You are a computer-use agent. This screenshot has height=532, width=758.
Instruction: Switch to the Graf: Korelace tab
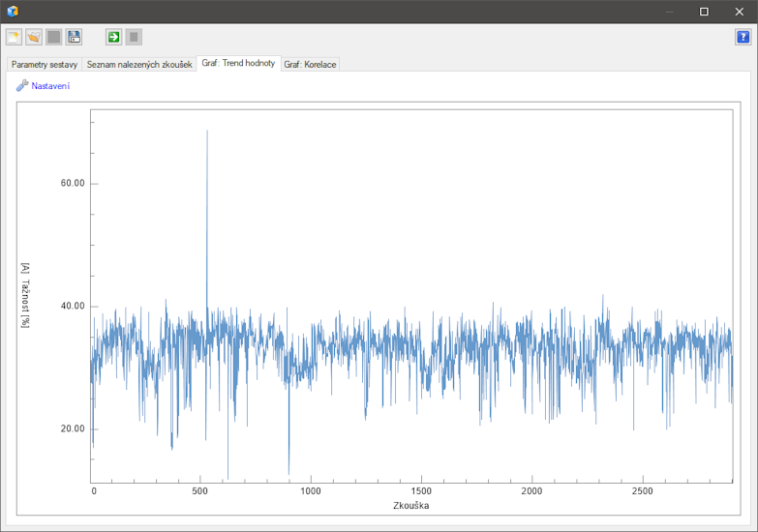310,64
